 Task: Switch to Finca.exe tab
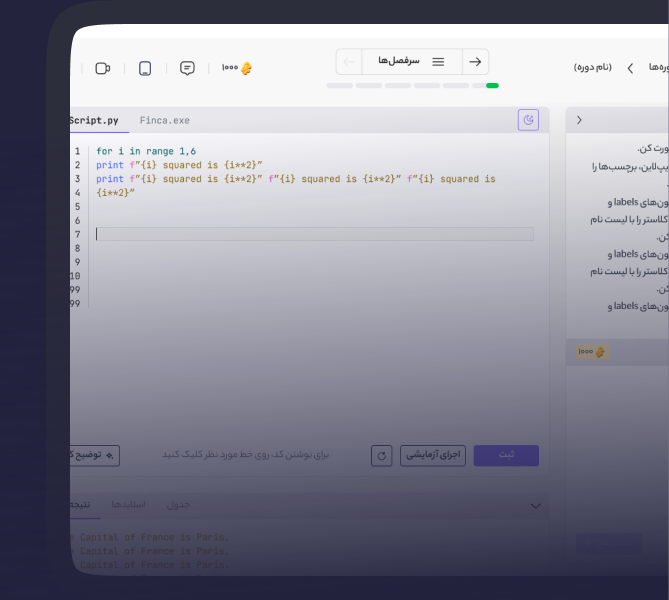(165, 120)
